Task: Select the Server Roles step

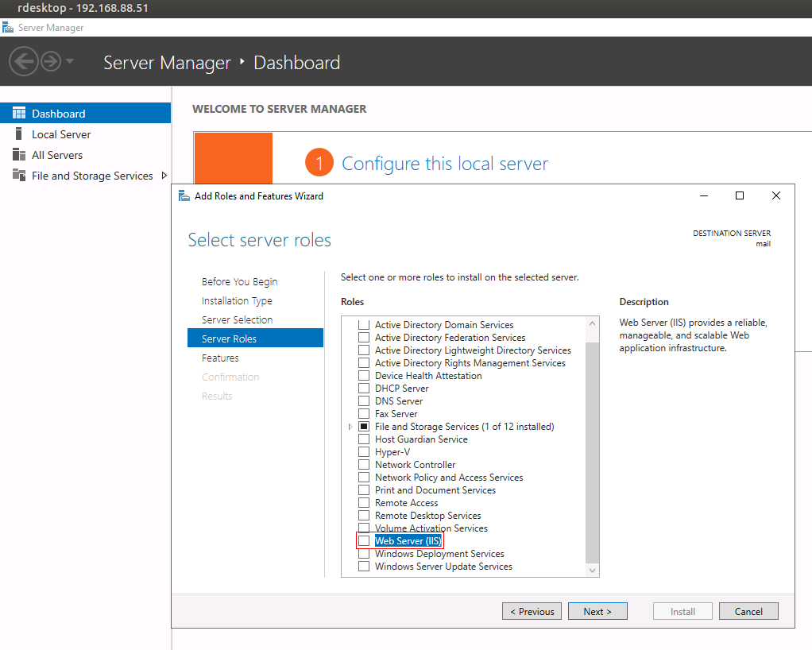Action: pyautogui.click(x=255, y=339)
